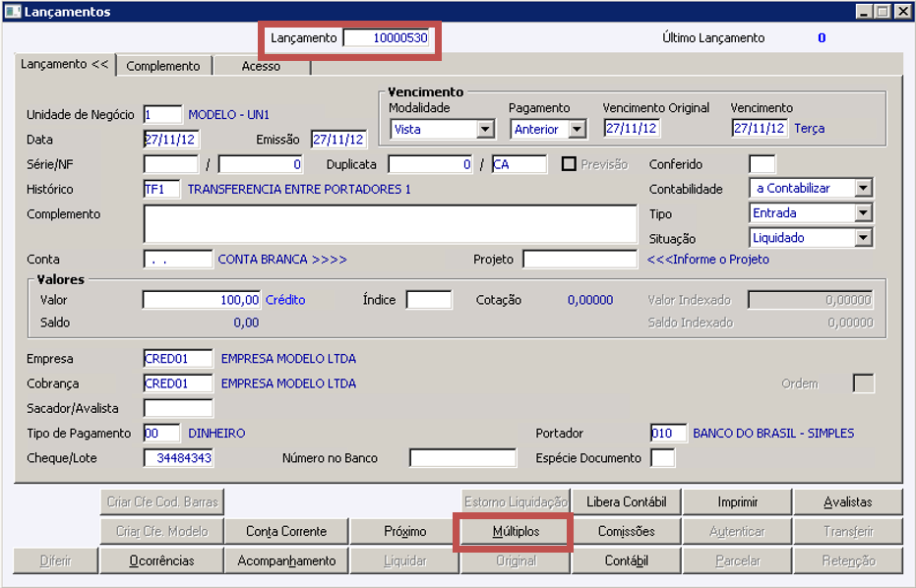
Task: Click the Múltiplos button
Action: (x=516, y=531)
